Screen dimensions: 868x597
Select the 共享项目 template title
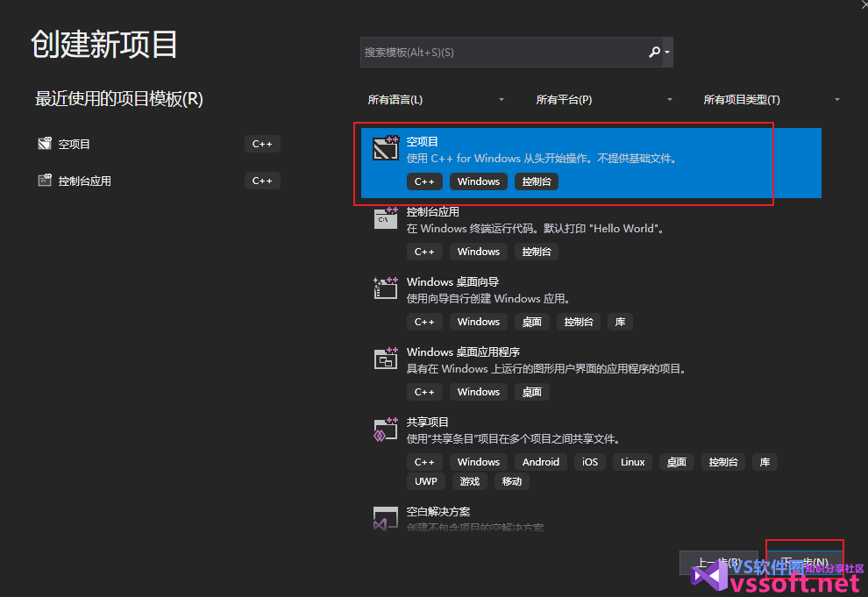click(427, 423)
